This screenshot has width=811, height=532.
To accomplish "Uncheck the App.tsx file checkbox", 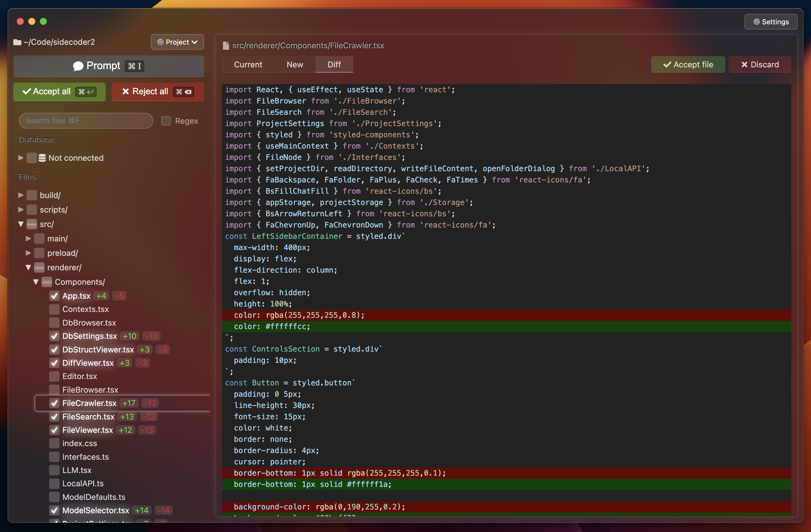I will [54, 296].
